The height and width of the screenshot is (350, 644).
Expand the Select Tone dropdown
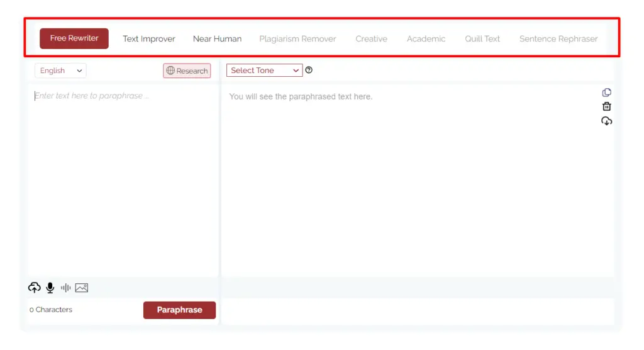click(x=265, y=71)
